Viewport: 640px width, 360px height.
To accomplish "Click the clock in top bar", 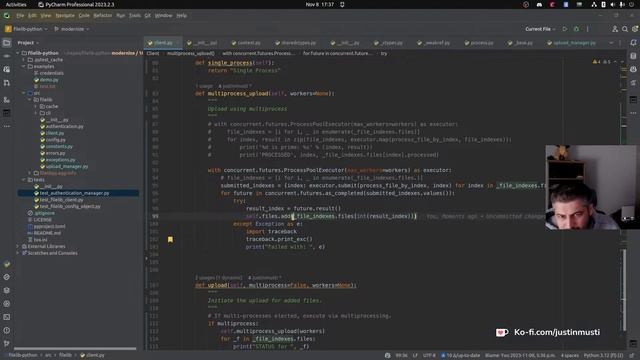I will (320, 4).
